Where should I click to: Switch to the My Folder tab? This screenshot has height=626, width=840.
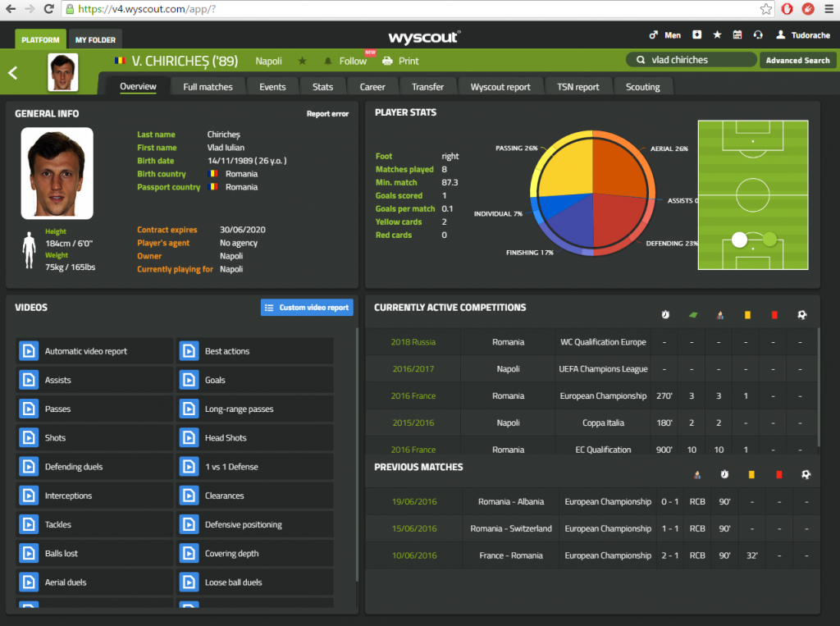tap(96, 39)
